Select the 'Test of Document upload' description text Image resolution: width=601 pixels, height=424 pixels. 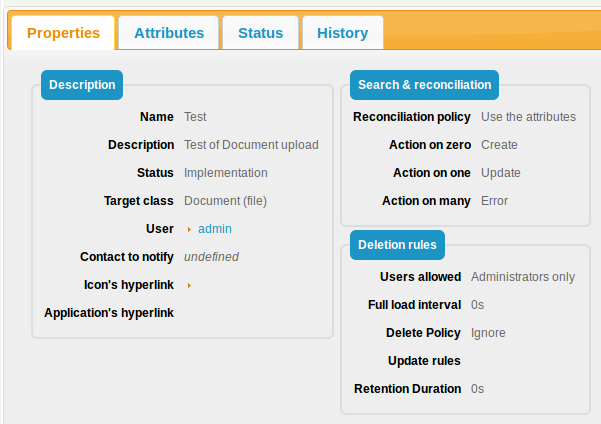(251, 145)
